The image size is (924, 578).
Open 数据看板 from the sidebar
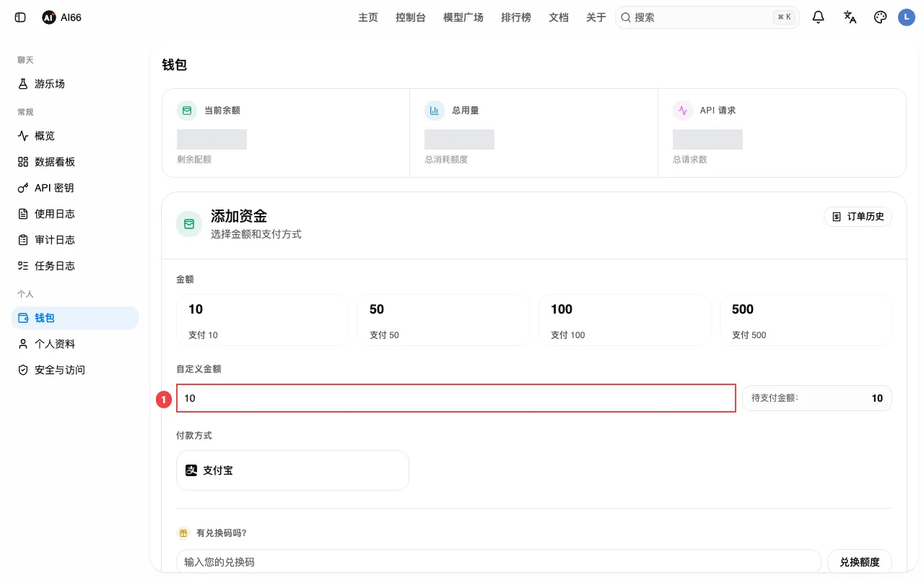point(75,162)
